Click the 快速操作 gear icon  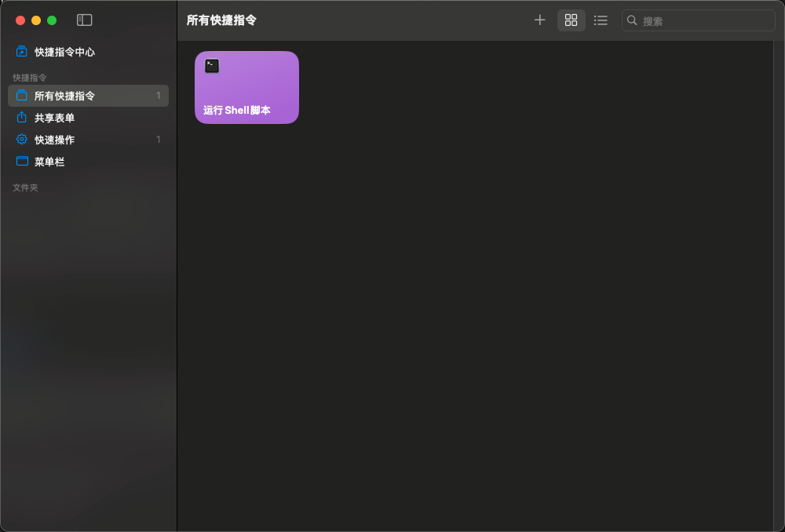click(x=21, y=139)
